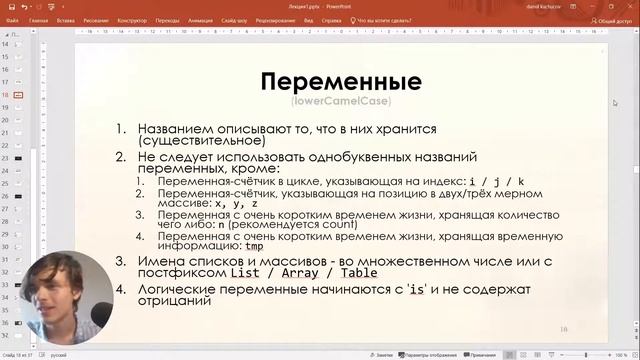Open the Рецензирование ribbon tab
This screenshot has width=640, height=360.
tap(276, 20)
